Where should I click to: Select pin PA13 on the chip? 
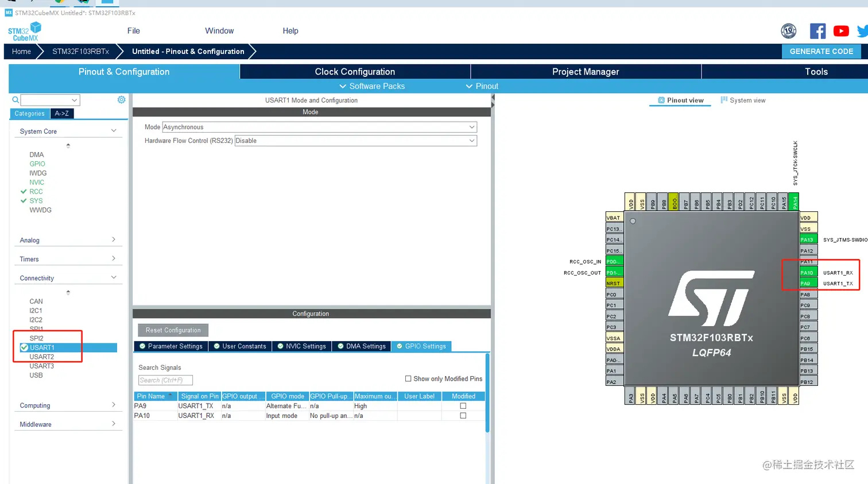808,239
